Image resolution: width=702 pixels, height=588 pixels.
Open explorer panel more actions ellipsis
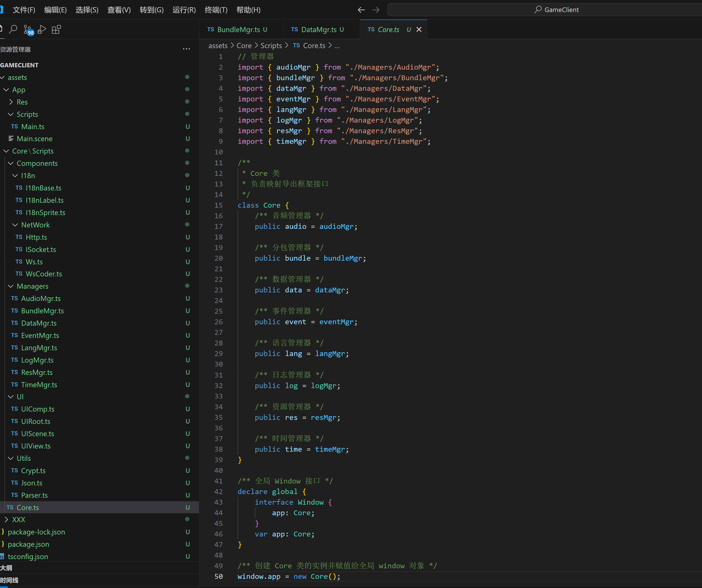click(186, 49)
